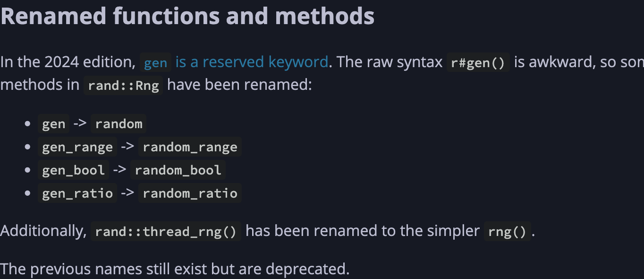
Task: Click the word "Additionally" in the paragraph
Action: point(42,231)
